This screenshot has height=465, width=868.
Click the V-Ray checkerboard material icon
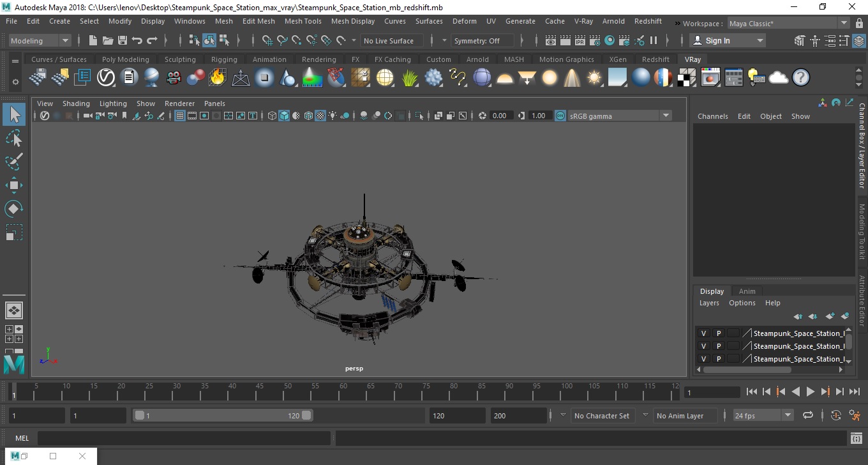tap(686, 78)
